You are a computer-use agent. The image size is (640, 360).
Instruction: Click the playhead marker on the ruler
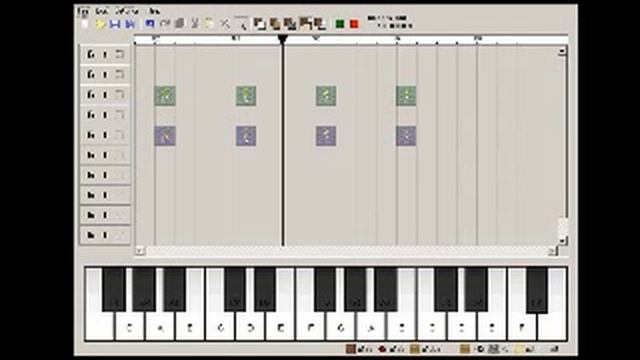(282, 39)
